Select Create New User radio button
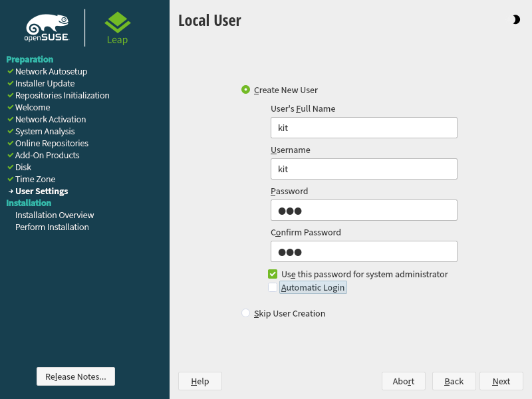Screen dimensions: 532x399 point(246,90)
